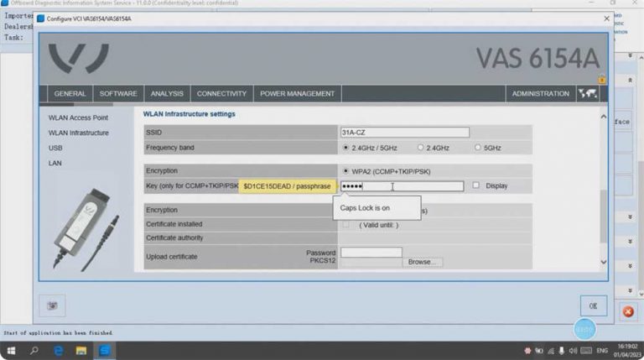Click the taskbar search icon
Viewport: 644px width, 360px height.
[35, 350]
